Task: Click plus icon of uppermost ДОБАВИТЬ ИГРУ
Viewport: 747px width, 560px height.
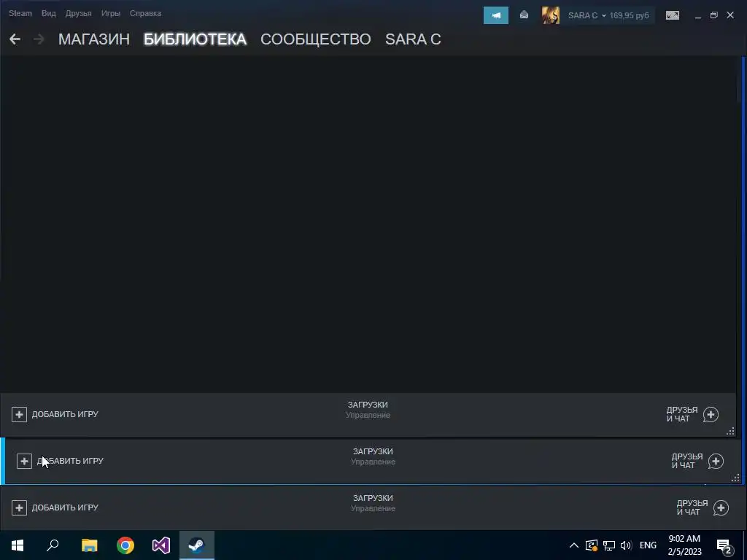Action: (x=19, y=414)
